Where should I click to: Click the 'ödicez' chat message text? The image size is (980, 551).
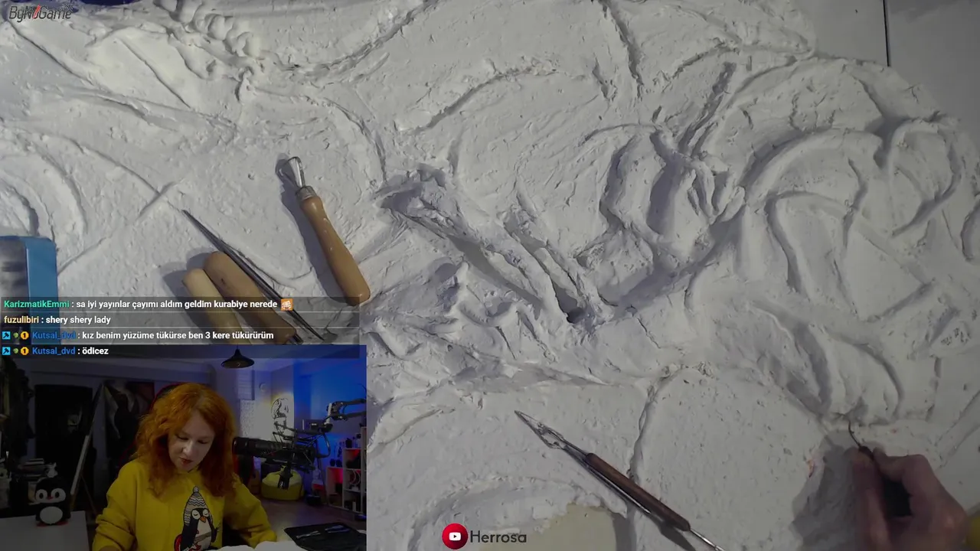pos(95,351)
